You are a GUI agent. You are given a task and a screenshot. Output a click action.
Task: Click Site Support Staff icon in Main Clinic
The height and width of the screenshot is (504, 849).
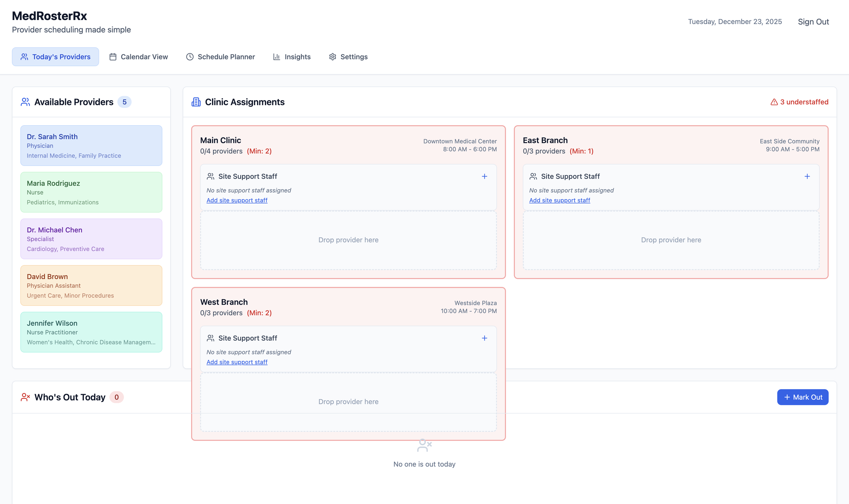pos(210,176)
